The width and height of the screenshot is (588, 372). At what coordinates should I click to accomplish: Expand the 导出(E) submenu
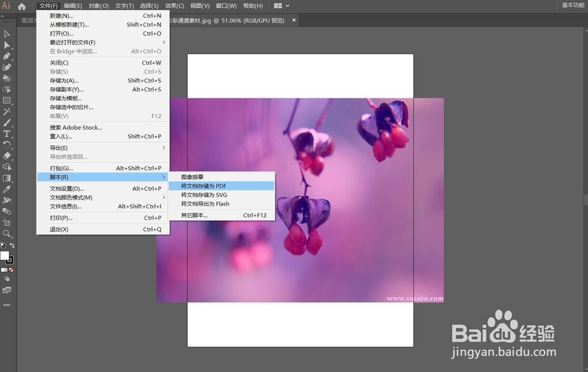(103, 148)
